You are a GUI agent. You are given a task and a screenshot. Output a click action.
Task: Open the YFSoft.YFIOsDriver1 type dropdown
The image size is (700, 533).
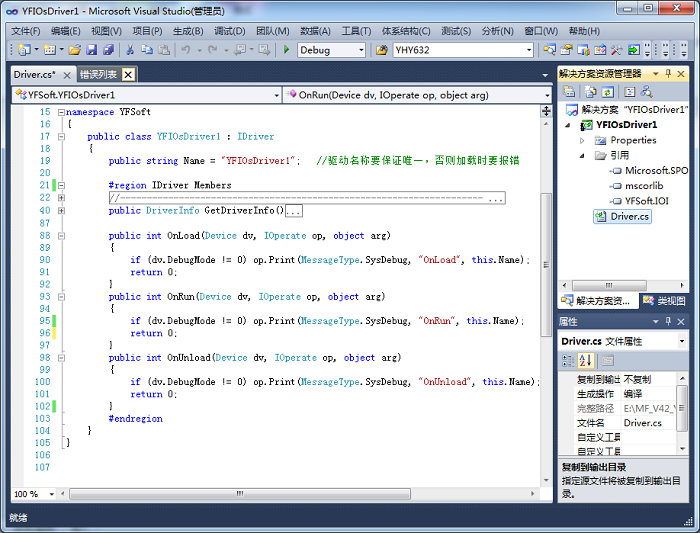pyautogui.click(x=276, y=95)
